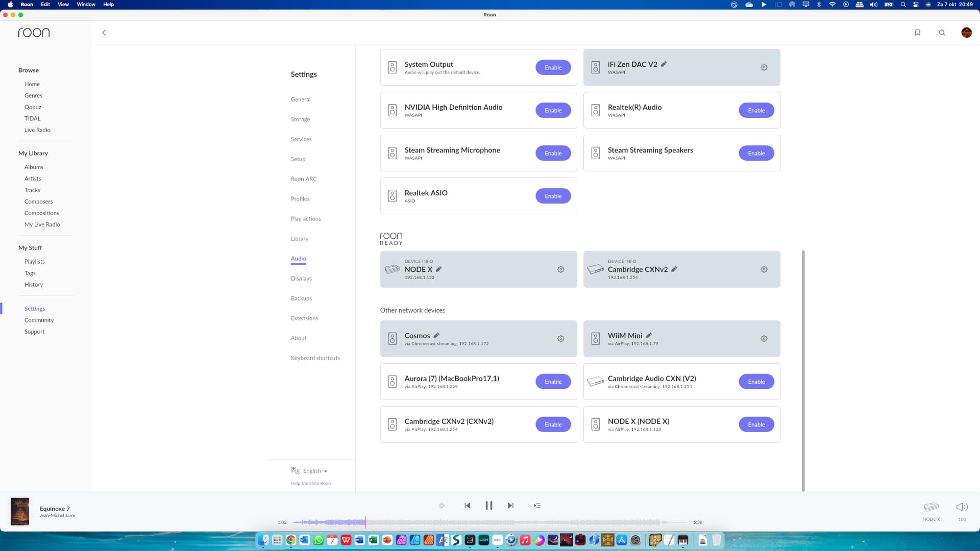Open Jean-Michel Jarre artist link

(57, 516)
